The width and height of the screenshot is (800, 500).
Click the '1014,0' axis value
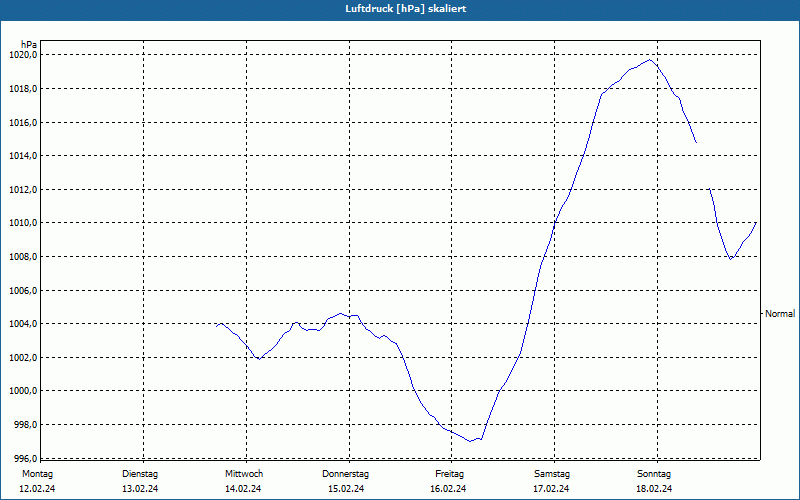[23, 156]
